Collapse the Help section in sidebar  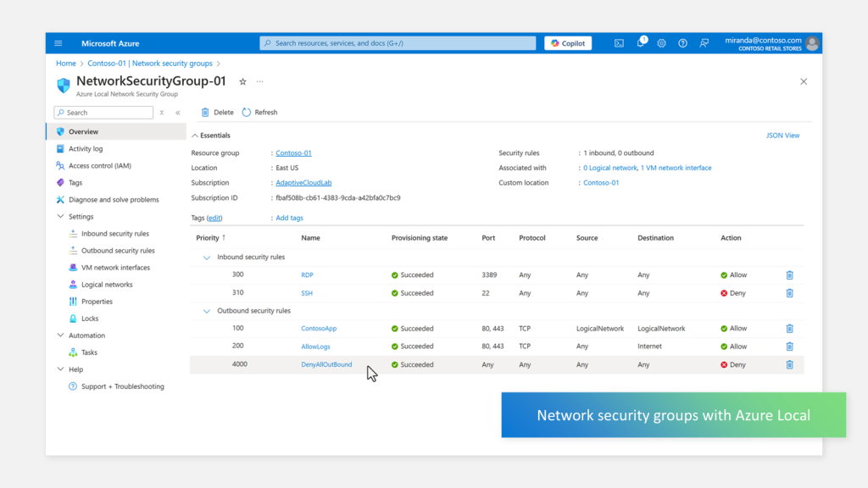pos(60,369)
